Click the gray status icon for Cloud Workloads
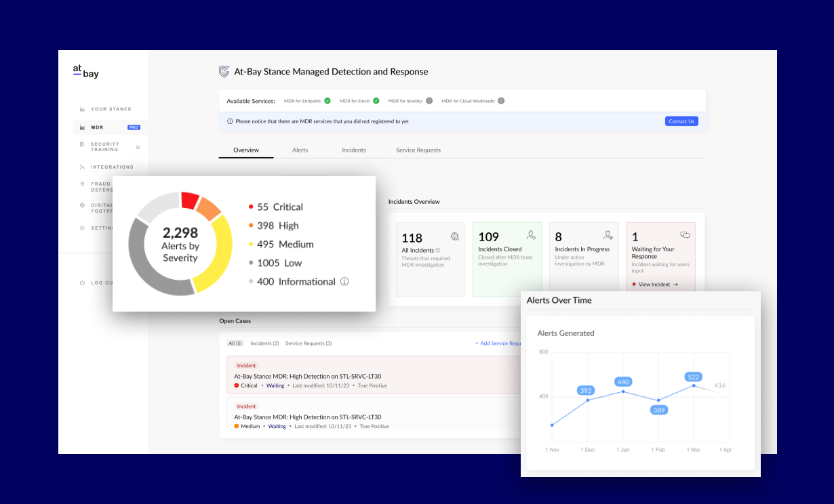This screenshot has height=504, width=834. 501,101
